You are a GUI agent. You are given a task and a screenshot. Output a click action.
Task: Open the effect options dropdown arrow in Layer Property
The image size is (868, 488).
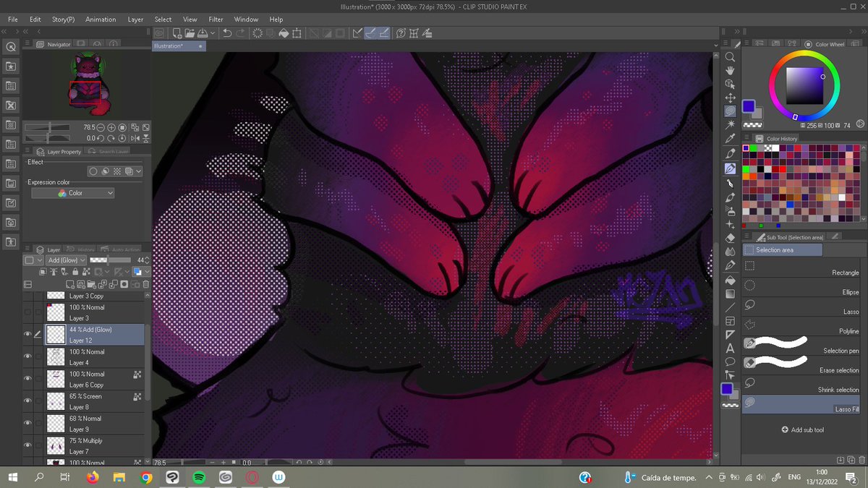coord(138,171)
